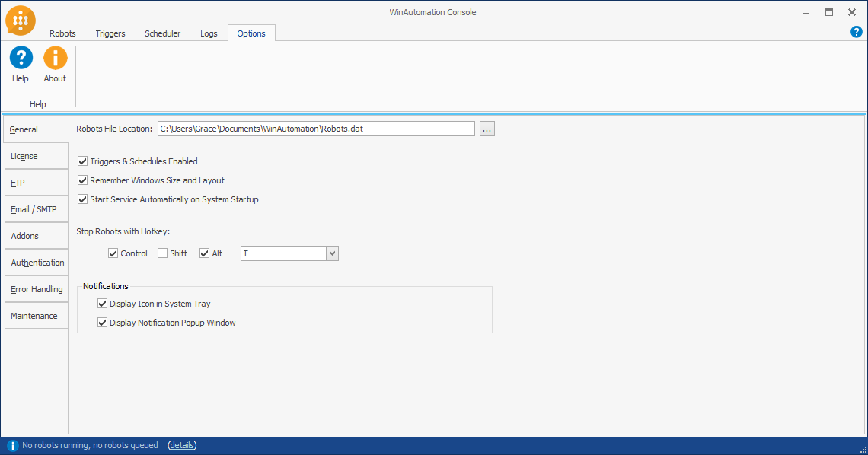The image size is (868, 455).
Task: Click the 'Stop Robots with Hotkey:' label
Action: tap(123, 231)
